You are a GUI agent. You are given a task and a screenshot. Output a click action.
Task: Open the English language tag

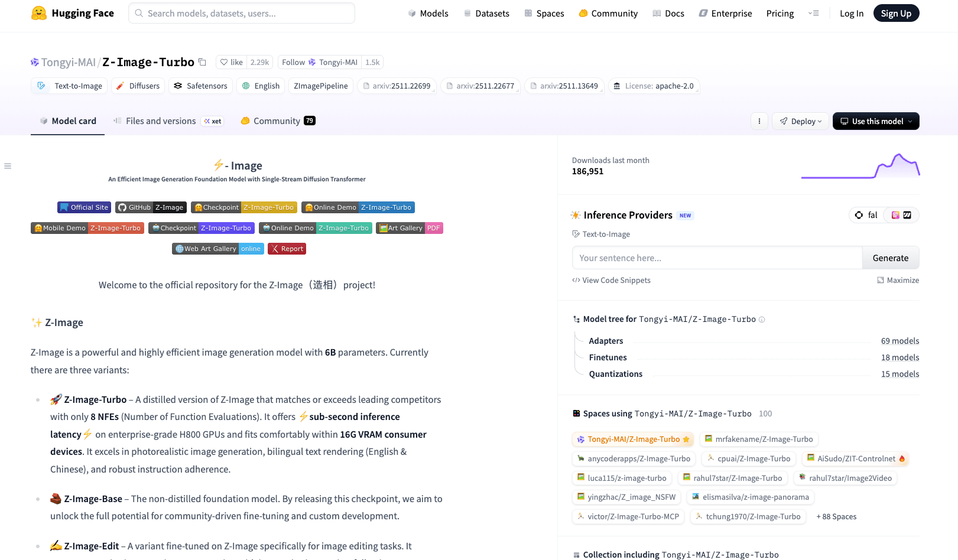261,86
